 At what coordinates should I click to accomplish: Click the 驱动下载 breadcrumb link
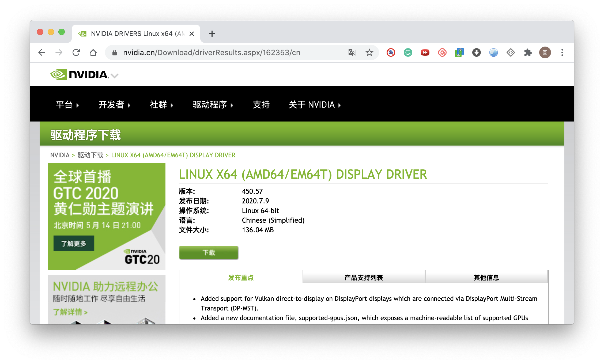click(x=90, y=155)
